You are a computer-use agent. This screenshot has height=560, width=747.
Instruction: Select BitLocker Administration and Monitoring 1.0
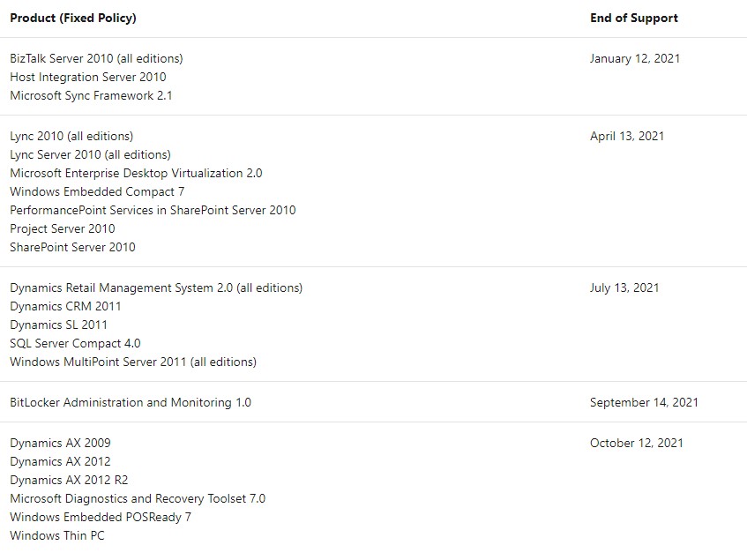(131, 402)
